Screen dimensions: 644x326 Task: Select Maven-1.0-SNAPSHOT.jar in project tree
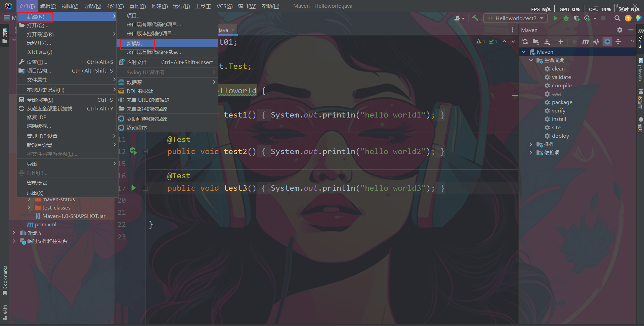71,216
